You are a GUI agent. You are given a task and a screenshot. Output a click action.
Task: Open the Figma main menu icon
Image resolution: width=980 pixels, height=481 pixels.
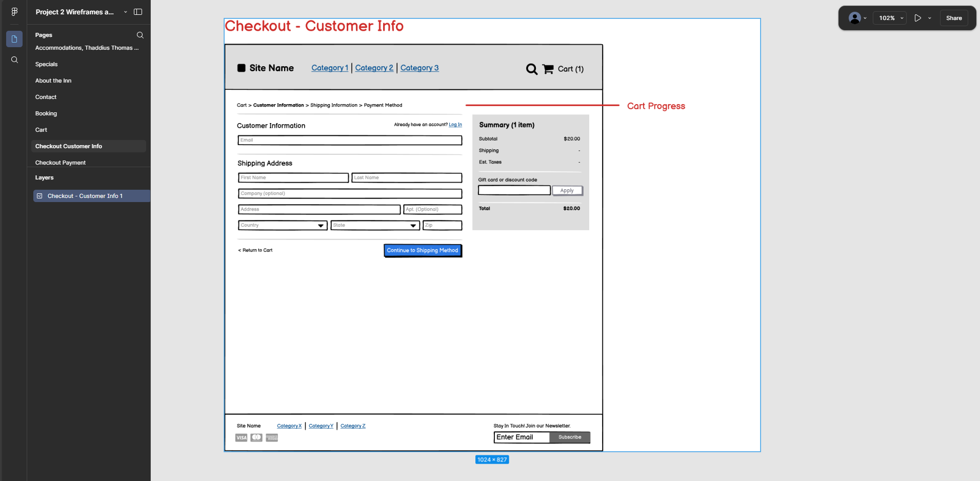point(14,12)
